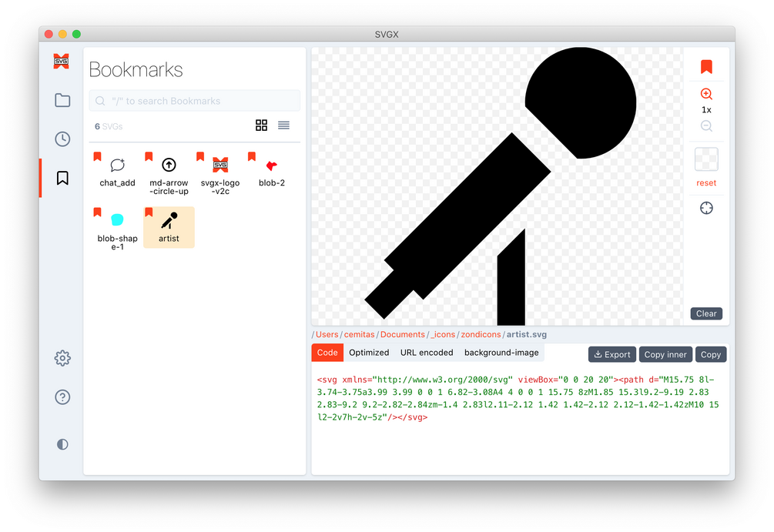This screenshot has width=774, height=532.
Task: Click the Bookmarks search field
Action: 195,101
